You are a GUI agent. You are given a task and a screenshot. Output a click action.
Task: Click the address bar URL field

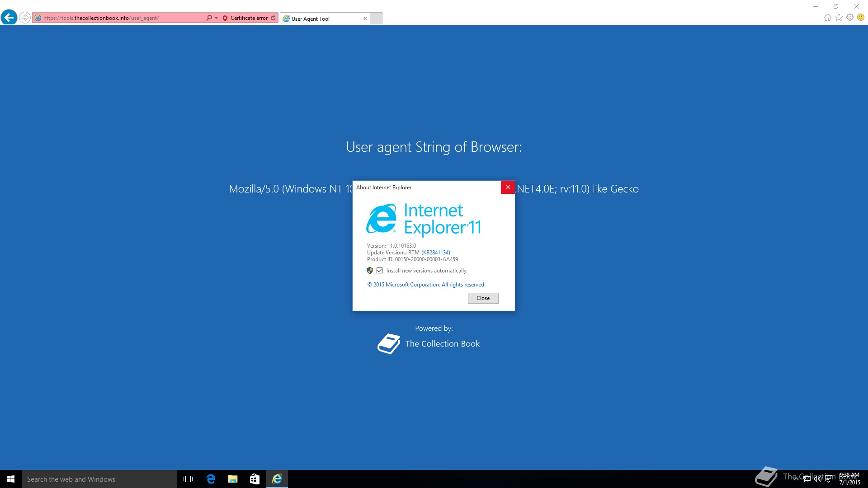click(x=119, y=18)
